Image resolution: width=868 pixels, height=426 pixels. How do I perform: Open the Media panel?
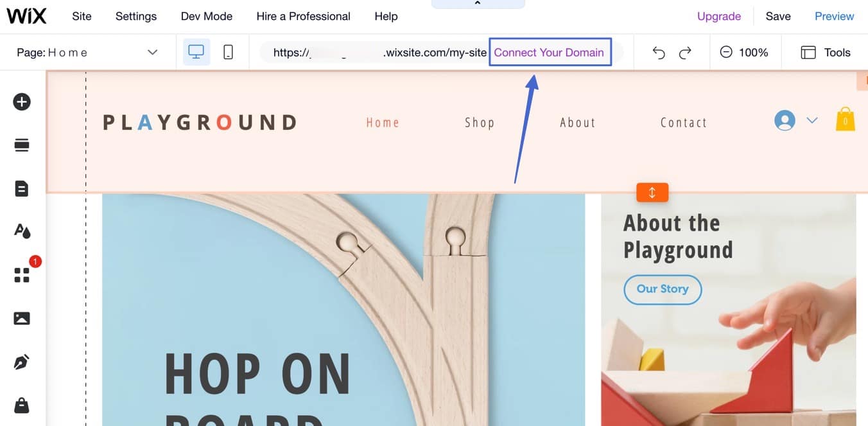tap(22, 317)
